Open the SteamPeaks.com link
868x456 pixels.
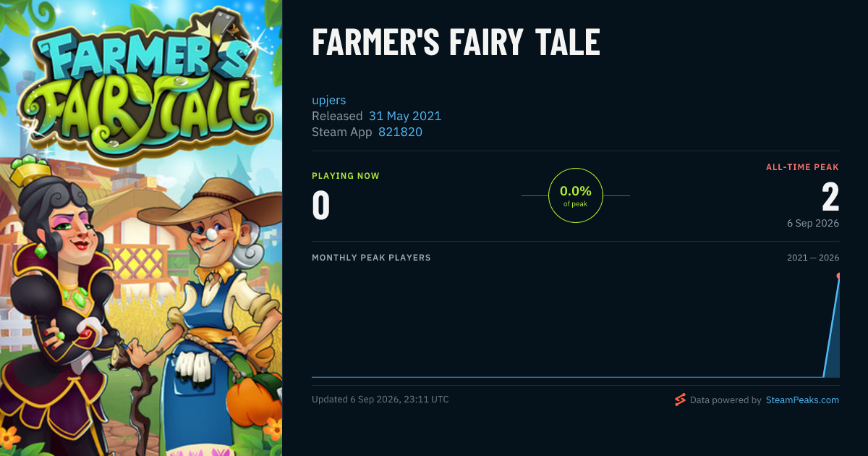[802, 400]
